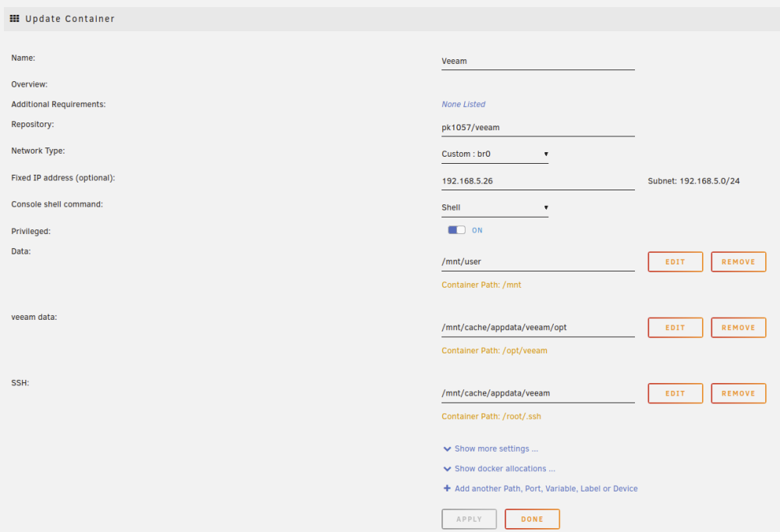
Task: Click the Data: label
Action: point(21,251)
